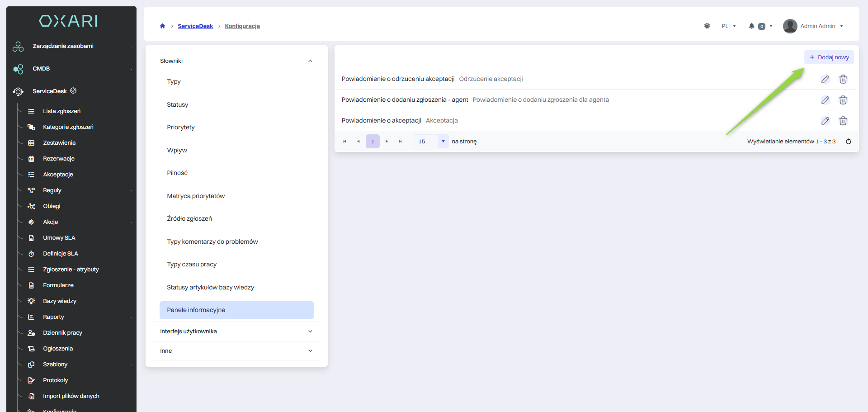Click the Admin Admin avatar
The height and width of the screenshot is (412, 868).
[790, 26]
